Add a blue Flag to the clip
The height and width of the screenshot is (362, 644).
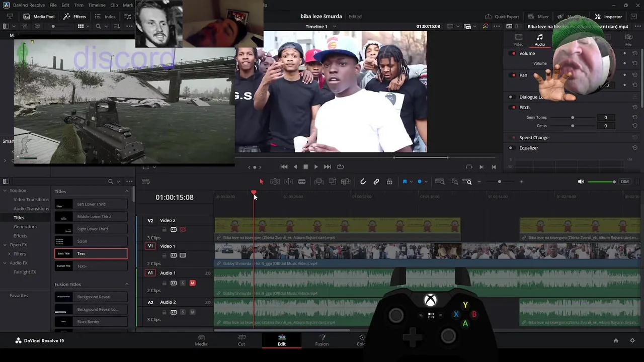(x=405, y=182)
